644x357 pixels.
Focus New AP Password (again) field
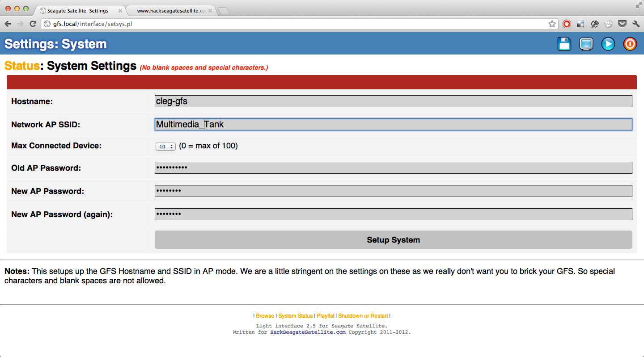(394, 214)
